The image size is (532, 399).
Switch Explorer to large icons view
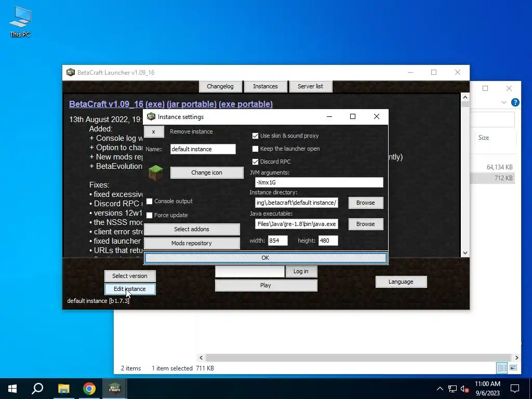tap(513, 368)
